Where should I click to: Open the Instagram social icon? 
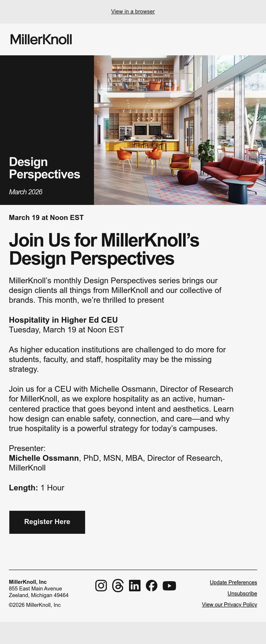click(x=101, y=586)
